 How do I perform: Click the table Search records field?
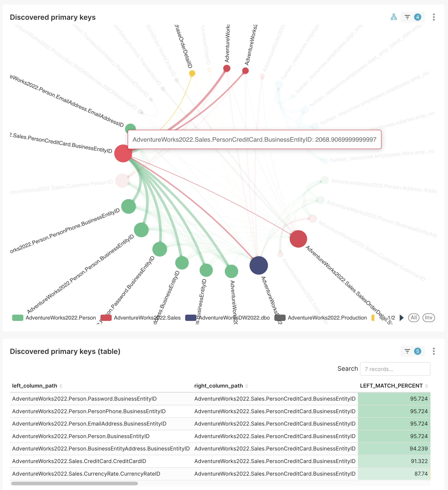(395, 369)
